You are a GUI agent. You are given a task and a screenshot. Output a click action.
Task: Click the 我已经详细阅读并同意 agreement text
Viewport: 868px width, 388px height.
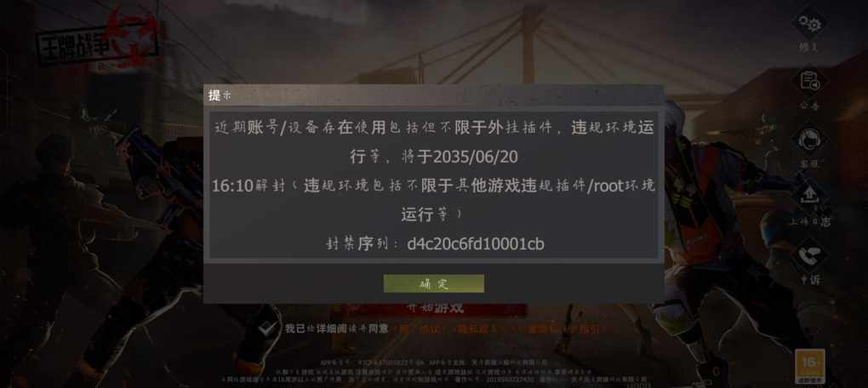pos(337,328)
